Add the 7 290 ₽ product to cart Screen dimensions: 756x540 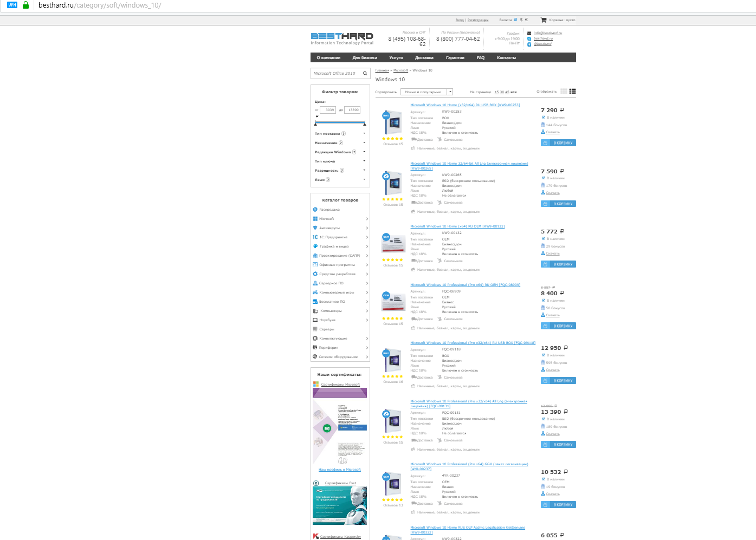click(558, 143)
